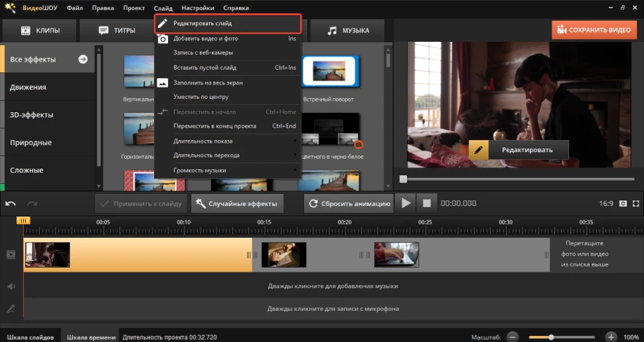Choose Добавить видео и фото
This screenshot has height=342, width=644.
pyautogui.click(x=228, y=39)
